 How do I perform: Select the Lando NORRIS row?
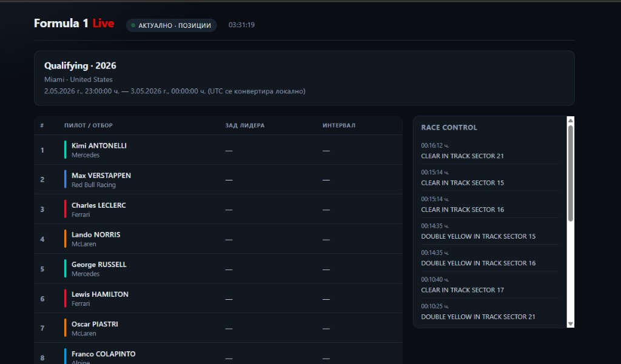tap(218, 239)
